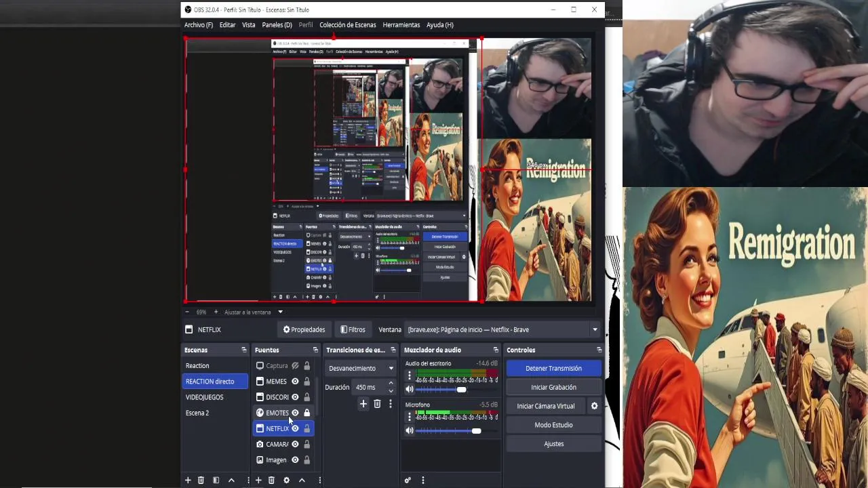
Task: Open Vista menu
Action: point(249,24)
